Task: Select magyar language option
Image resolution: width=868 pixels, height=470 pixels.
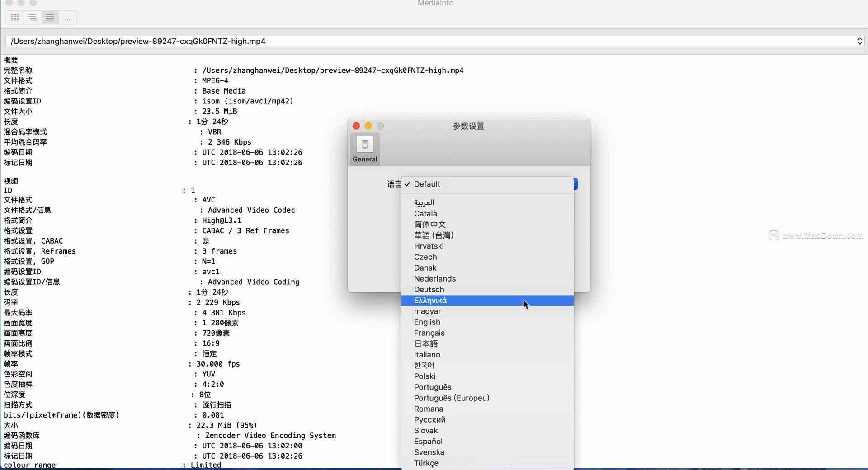Action: [487, 311]
